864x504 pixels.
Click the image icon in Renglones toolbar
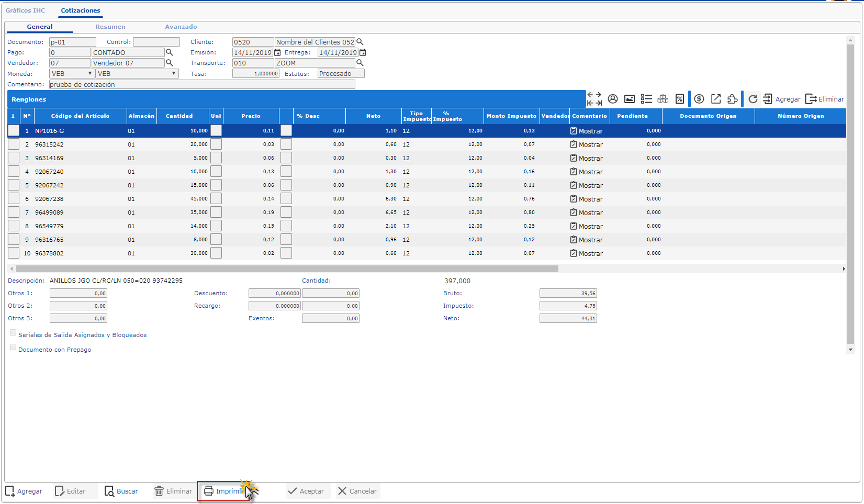coord(630,99)
